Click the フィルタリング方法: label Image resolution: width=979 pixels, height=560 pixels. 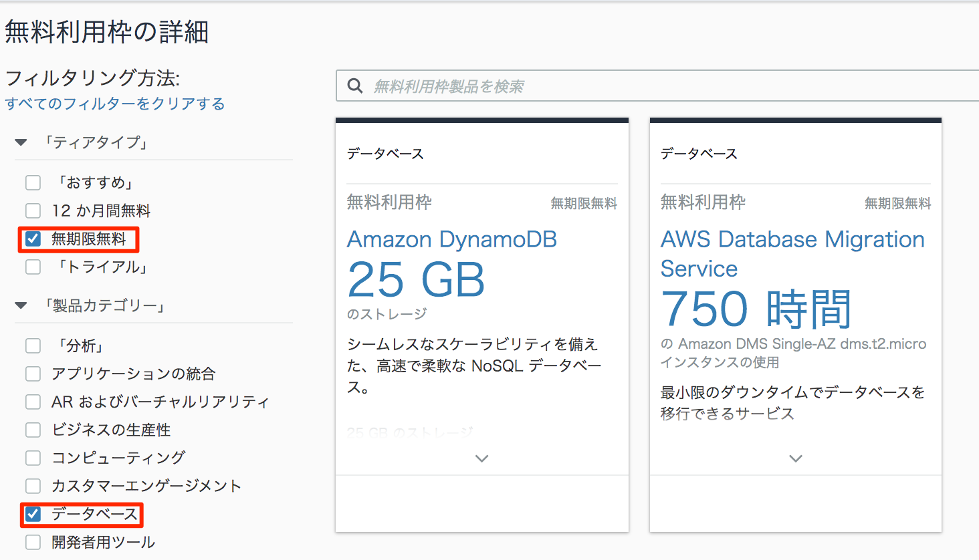[92, 78]
